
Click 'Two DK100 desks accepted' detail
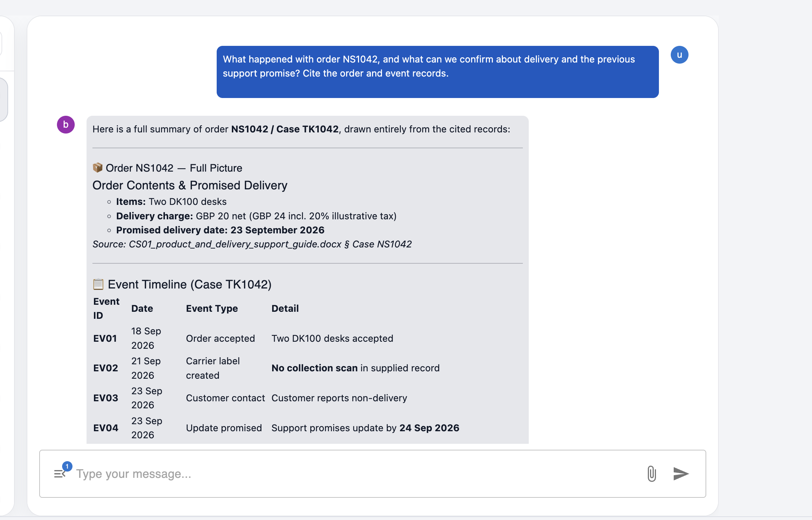(332, 338)
